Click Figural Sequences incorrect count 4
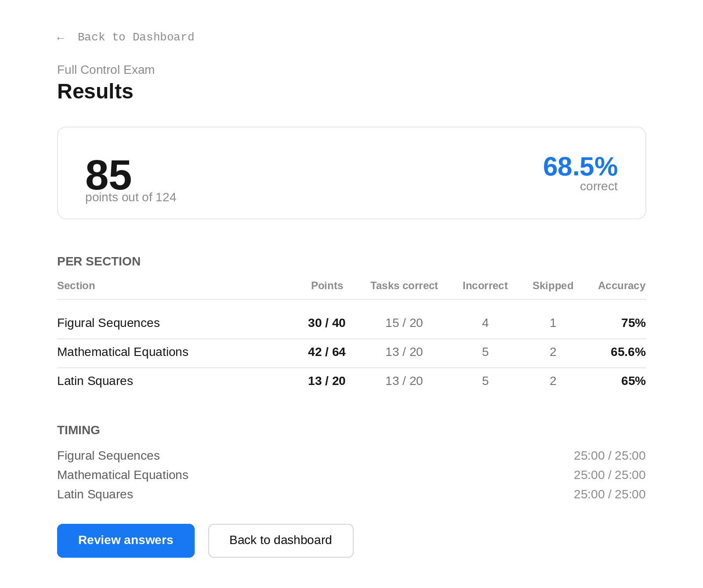This screenshot has height=588, width=703. (x=485, y=323)
